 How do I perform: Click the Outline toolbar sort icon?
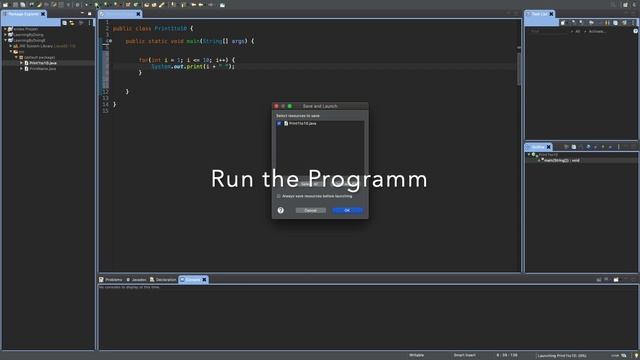pyautogui.click(x=581, y=147)
